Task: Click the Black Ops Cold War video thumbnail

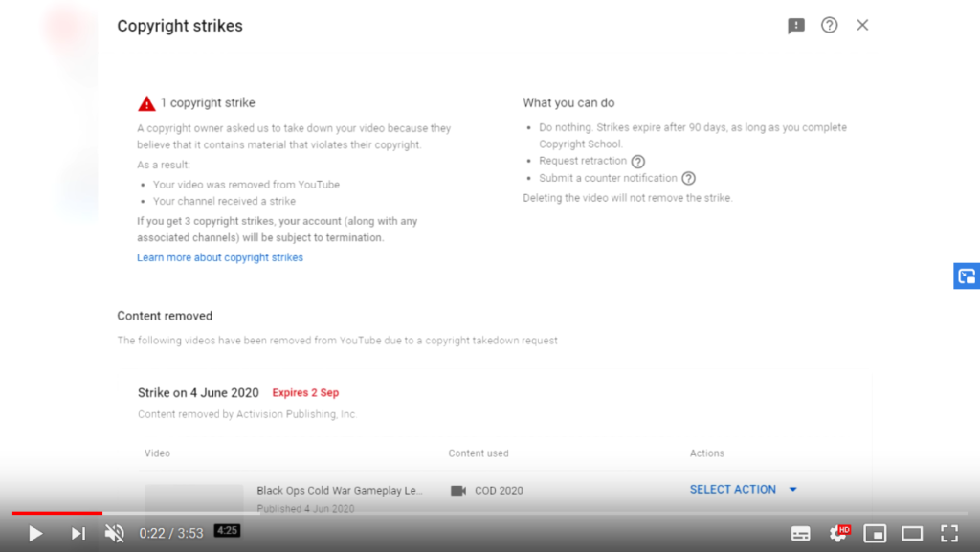Action: (193, 500)
